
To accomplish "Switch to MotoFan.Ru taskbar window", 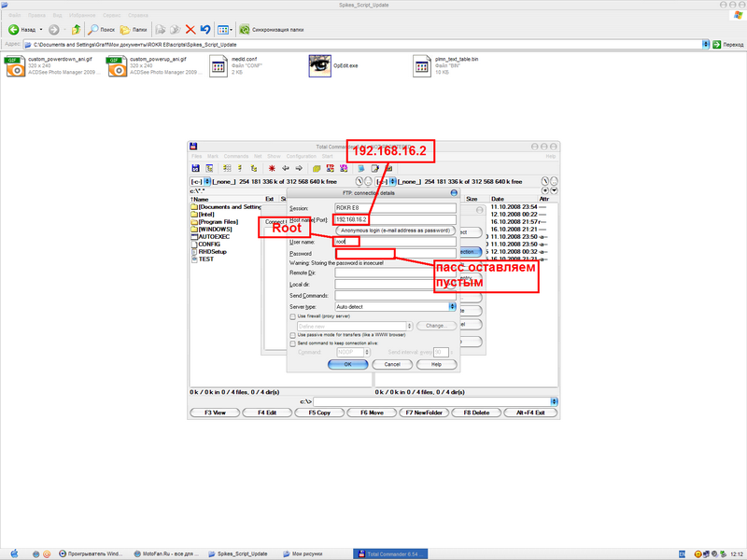I will click(166, 553).
